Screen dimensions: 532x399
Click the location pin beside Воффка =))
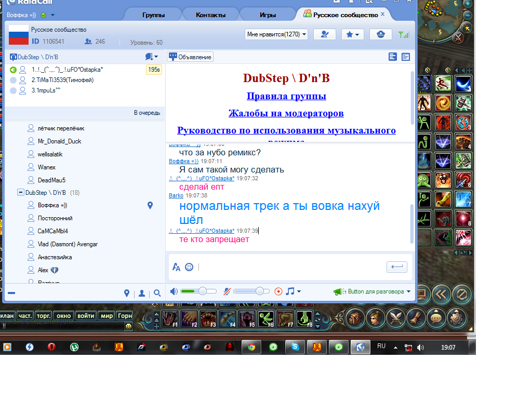[x=150, y=205]
